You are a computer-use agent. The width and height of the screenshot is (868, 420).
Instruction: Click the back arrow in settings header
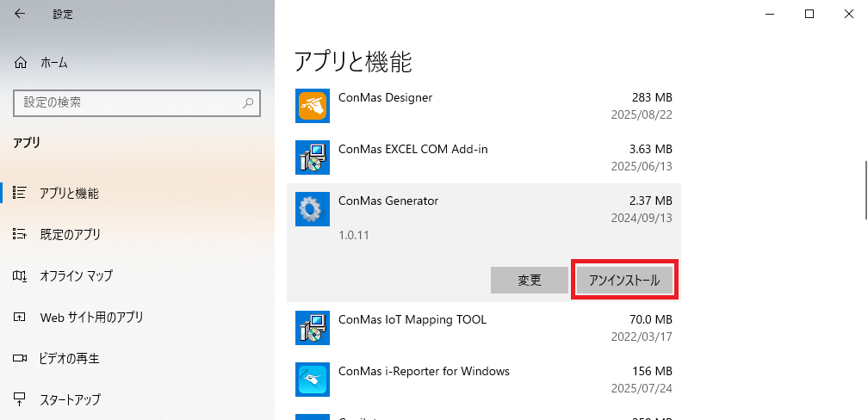(21, 14)
